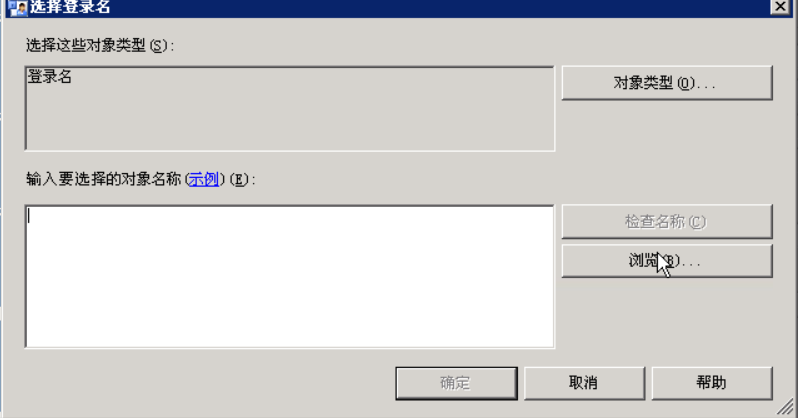Click empty title bar space before X
Viewport: 798px width, 418px height.
tap(438, 7)
